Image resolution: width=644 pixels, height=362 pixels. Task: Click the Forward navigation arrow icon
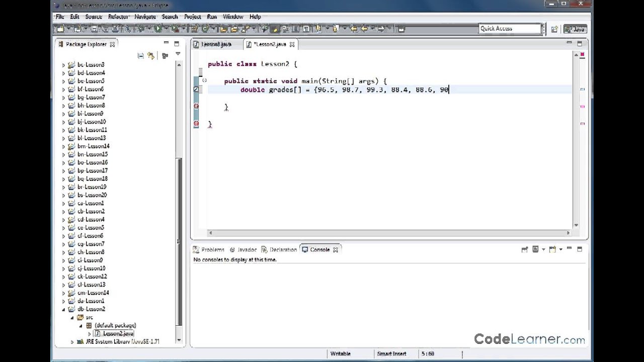(381, 29)
